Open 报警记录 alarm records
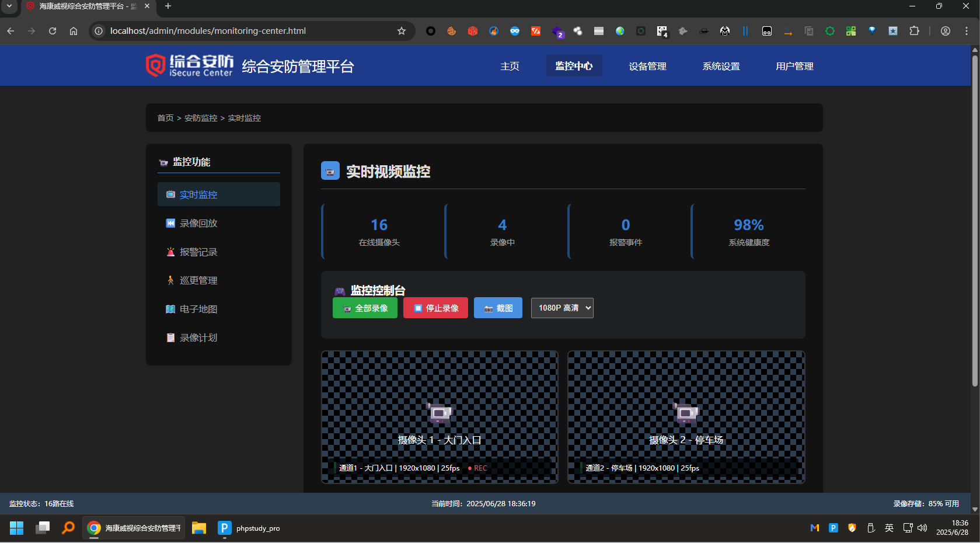 click(x=198, y=252)
